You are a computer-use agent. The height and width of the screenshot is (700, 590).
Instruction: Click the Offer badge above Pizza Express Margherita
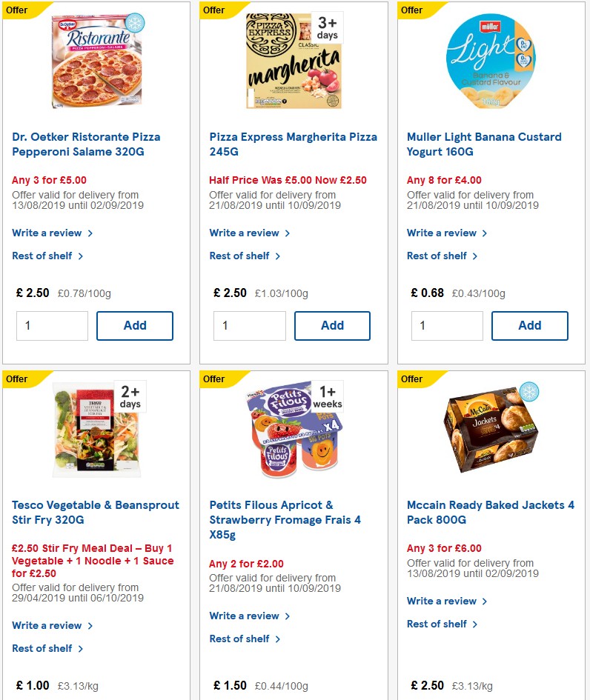[x=213, y=10]
